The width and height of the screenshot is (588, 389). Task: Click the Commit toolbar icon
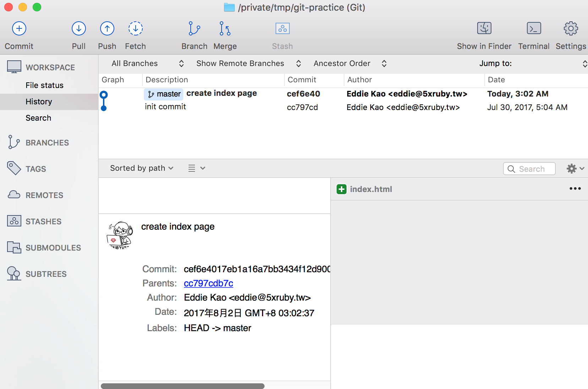point(19,29)
